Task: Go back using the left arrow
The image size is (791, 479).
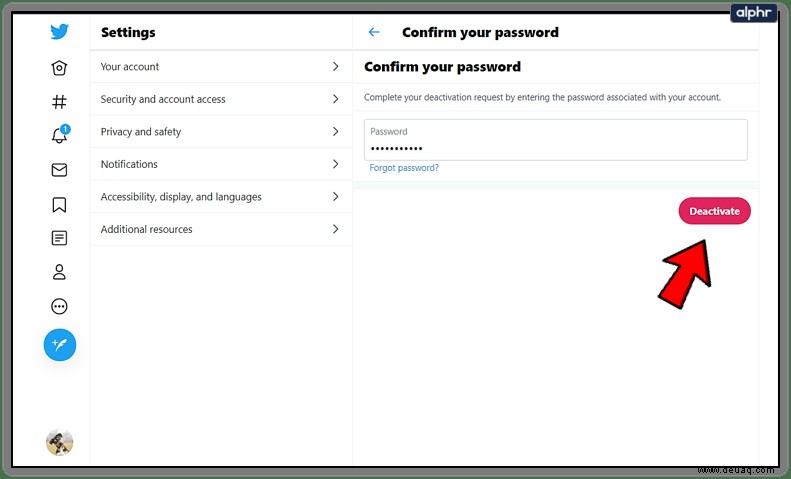Action: [374, 32]
